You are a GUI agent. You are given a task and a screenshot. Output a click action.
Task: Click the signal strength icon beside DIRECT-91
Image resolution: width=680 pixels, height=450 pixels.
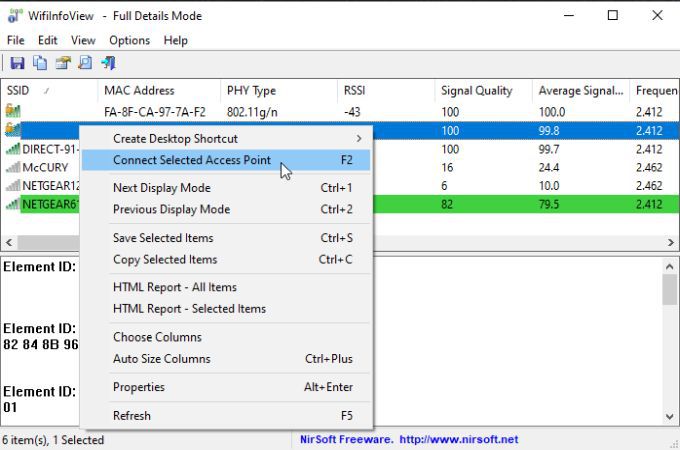tap(13, 149)
